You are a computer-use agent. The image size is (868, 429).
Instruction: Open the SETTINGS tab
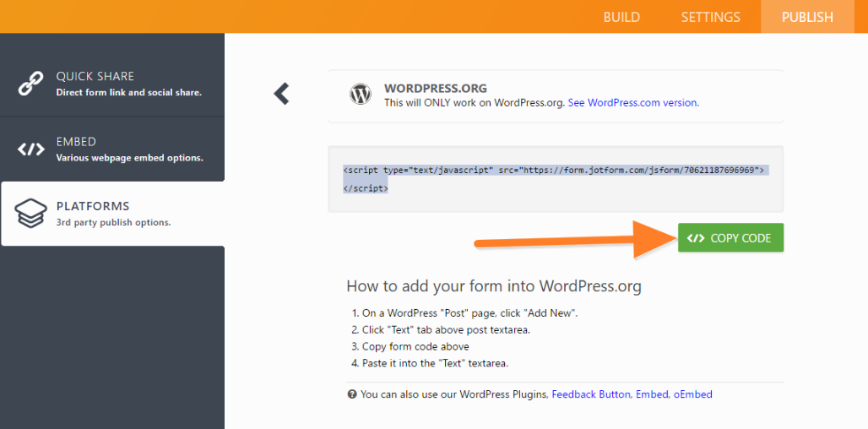(710, 17)
